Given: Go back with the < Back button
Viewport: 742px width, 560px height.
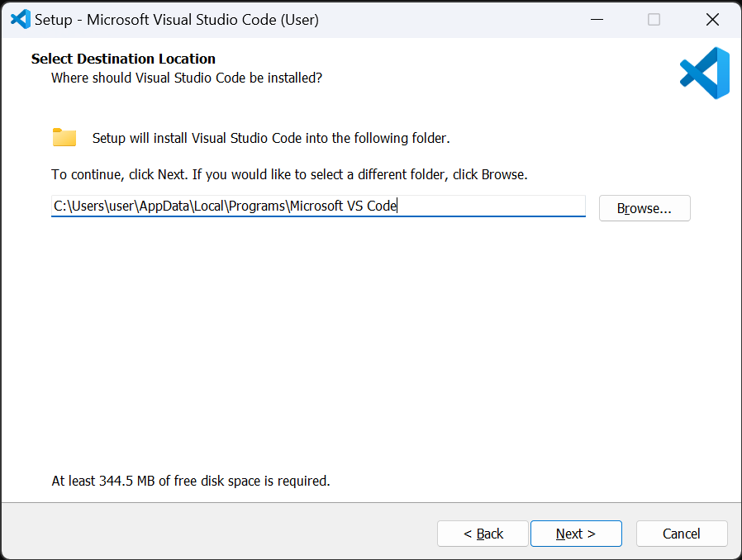Looking at the screenshot, I should coord(483,534).
